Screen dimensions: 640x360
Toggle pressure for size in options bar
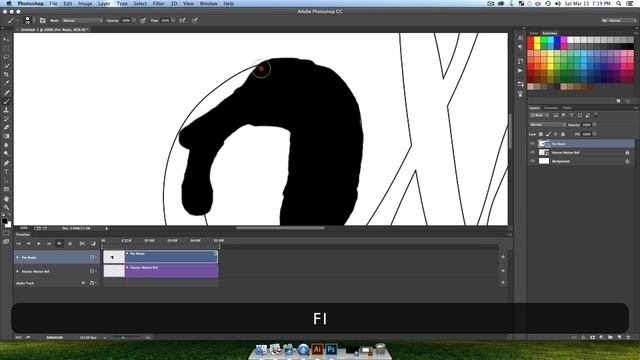pos(195,20)
